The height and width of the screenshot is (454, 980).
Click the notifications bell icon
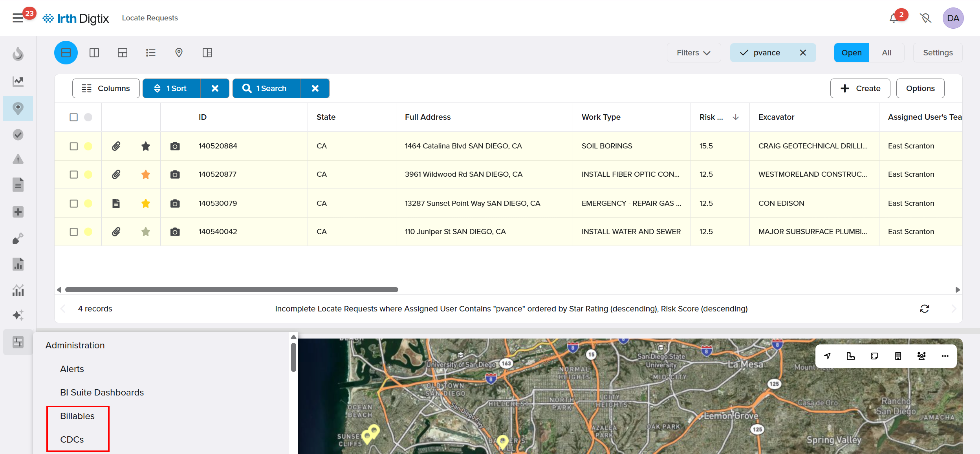[x=894, y=18]
